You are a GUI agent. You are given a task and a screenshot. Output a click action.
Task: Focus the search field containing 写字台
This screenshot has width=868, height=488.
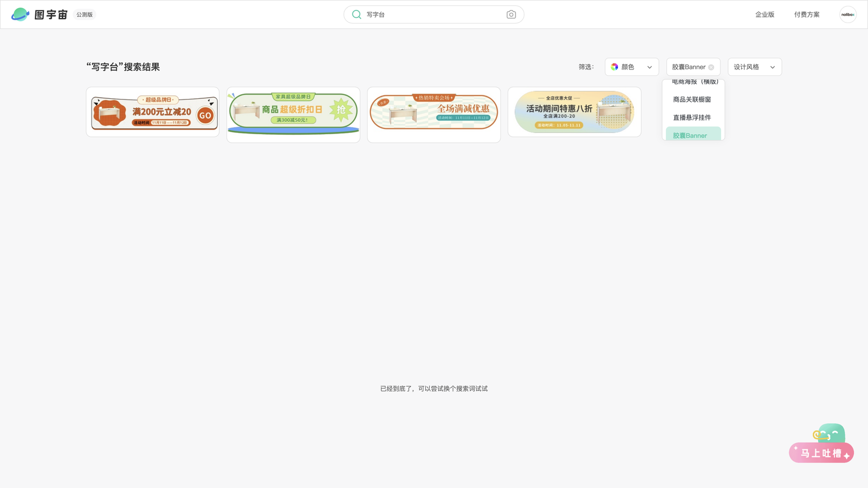[x=434, y=14]
